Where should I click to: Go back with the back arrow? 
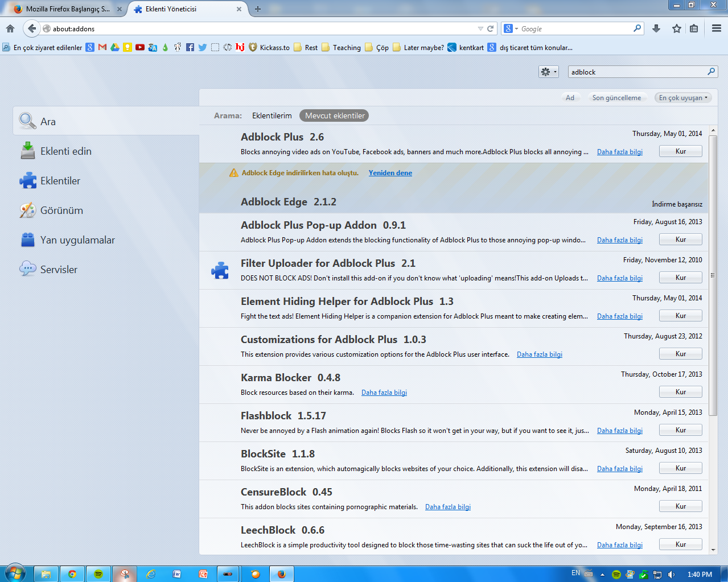click(x=32, y=28)
